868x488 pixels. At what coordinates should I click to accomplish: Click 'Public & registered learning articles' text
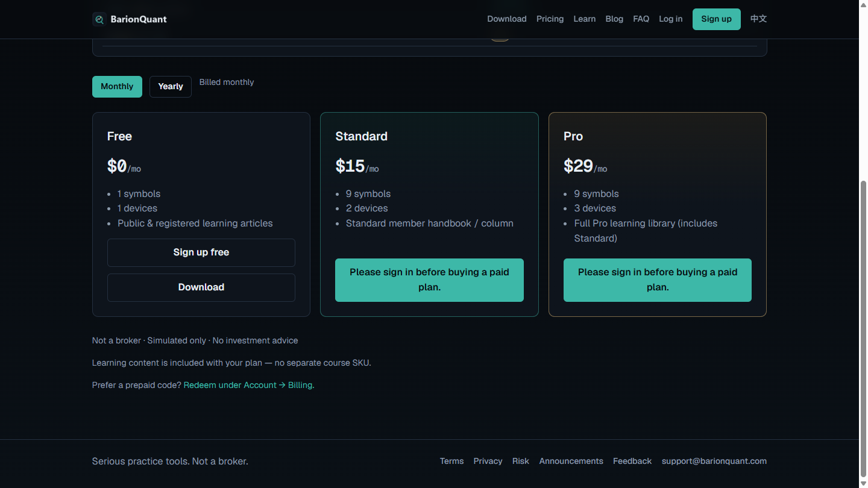195,224
